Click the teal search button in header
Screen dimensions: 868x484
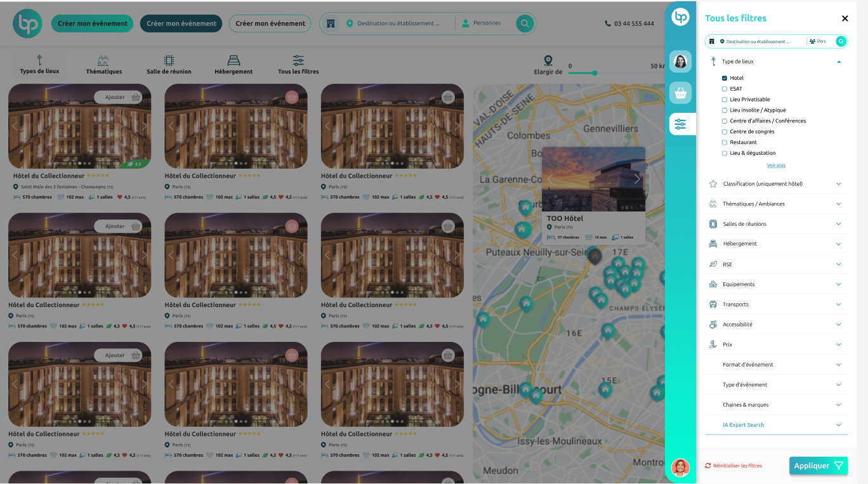point(524,23)
